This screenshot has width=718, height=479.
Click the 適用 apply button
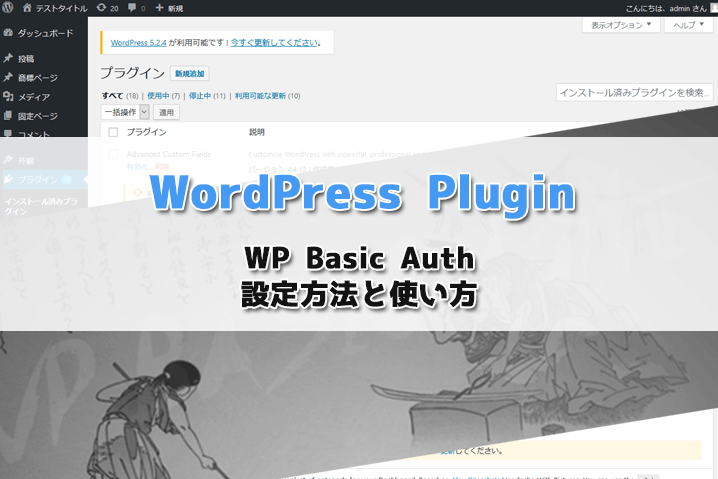click(166, 112)
